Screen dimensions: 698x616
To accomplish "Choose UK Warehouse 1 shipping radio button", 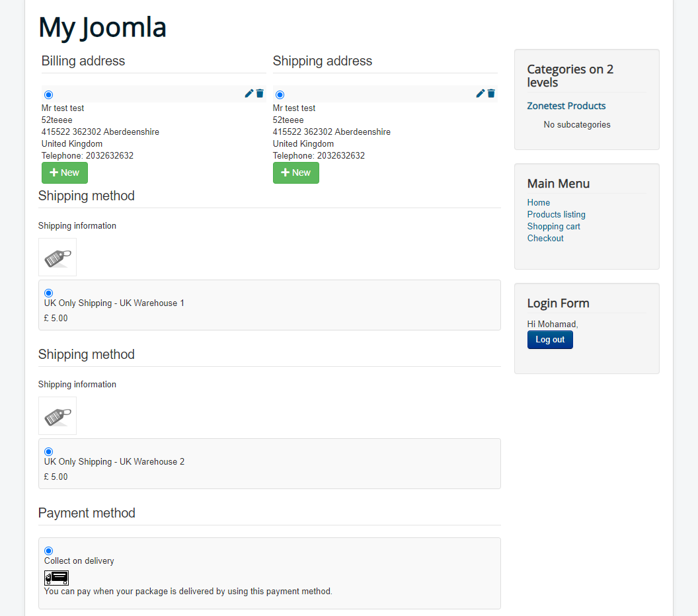I will coord(49,293).
